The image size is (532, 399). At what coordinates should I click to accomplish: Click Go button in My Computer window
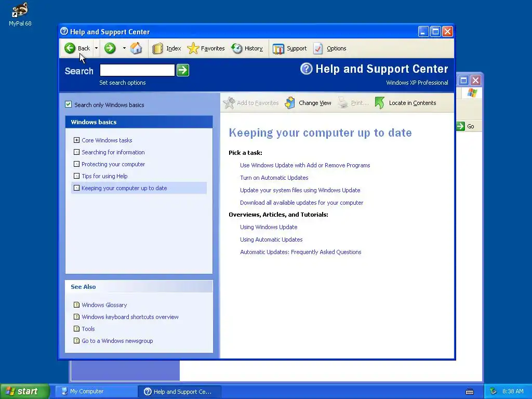[465, 126]
